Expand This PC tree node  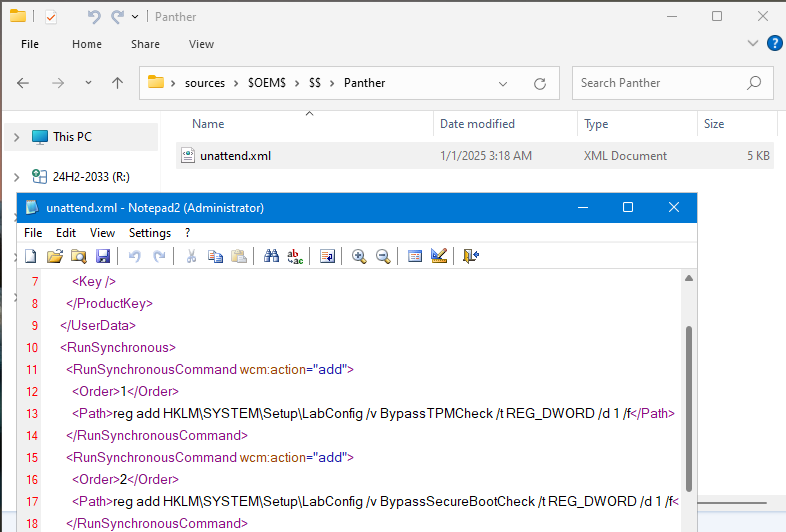[x=17, y=137]
